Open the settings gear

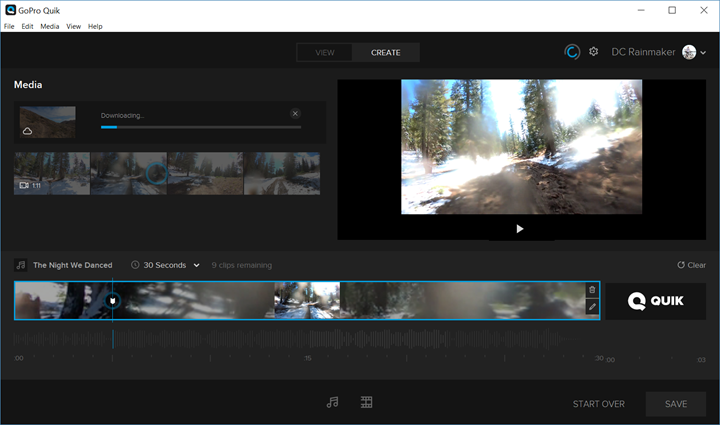click(x=594, y=51)
